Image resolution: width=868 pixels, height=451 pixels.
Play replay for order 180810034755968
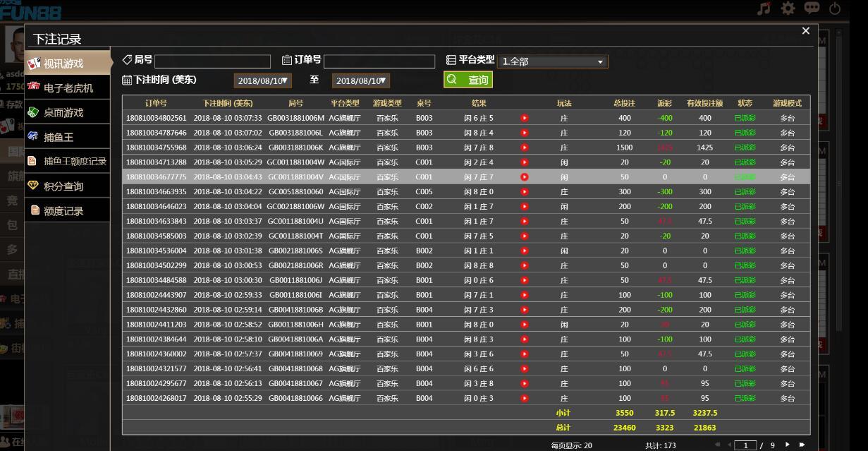[x=524, y=148]
